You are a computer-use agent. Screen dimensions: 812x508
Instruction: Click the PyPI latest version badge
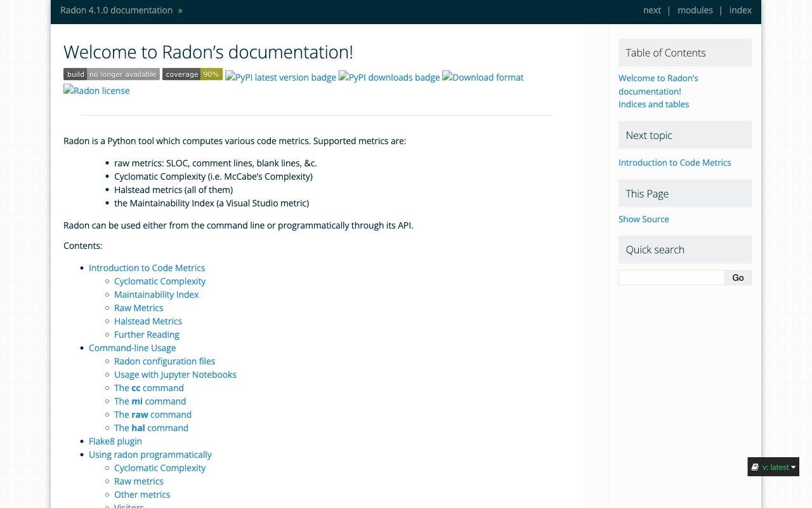click(280, 77)
